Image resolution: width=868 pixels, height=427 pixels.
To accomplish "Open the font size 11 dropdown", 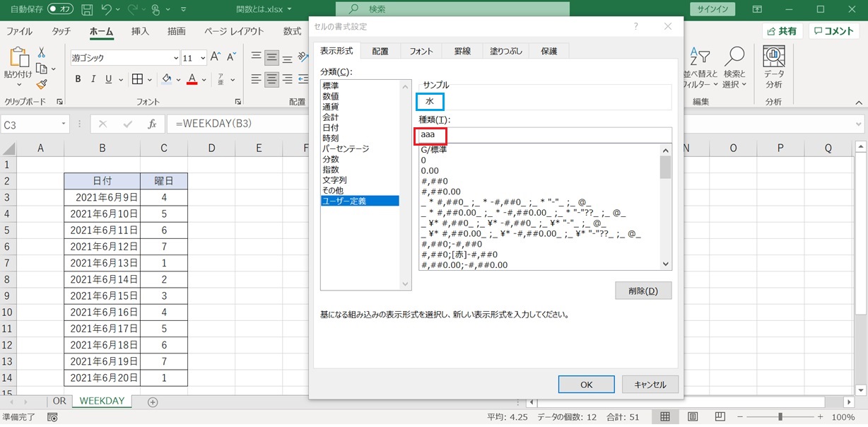I will click(203, 58).
